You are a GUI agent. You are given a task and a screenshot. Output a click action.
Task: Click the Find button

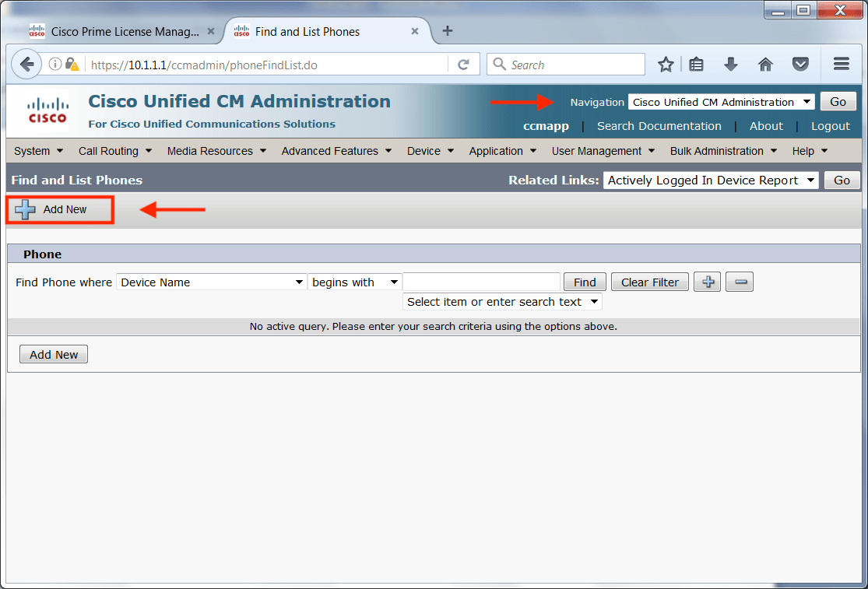coord(585,282)
